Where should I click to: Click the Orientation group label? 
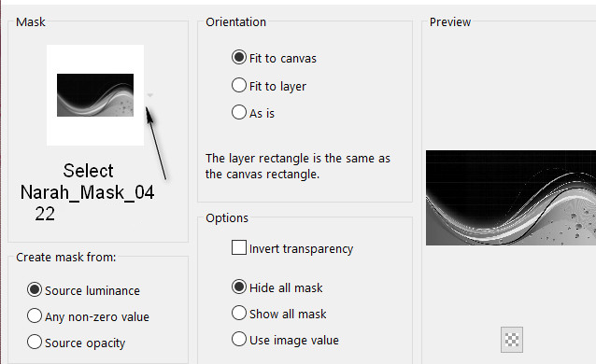coord(235,22)
